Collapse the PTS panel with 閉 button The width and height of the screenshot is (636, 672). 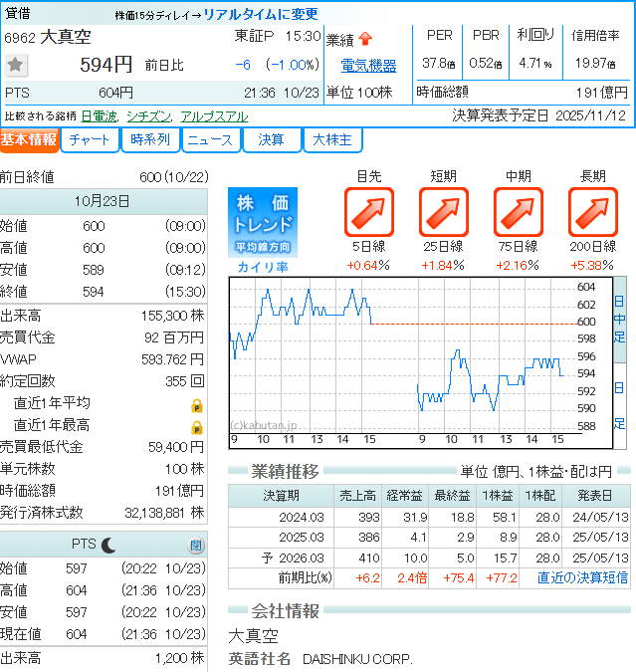pyautogui.click(x=196, y=546)
